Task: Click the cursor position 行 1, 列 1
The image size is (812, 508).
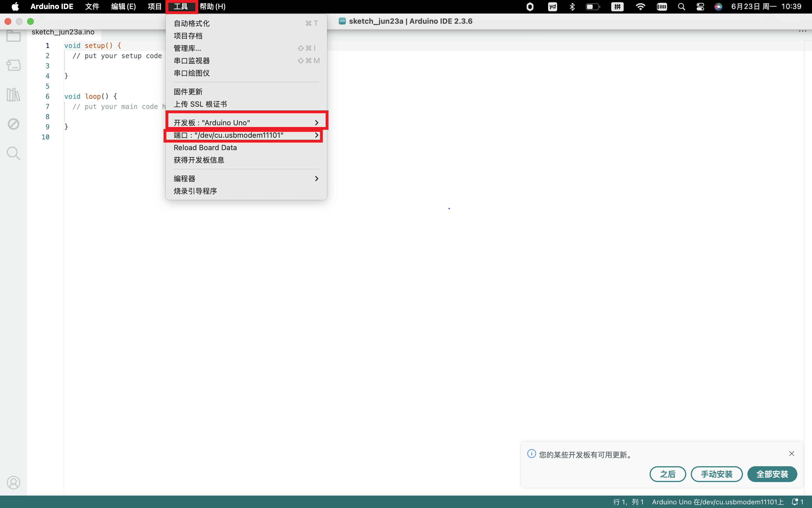Action: (628, 502)
